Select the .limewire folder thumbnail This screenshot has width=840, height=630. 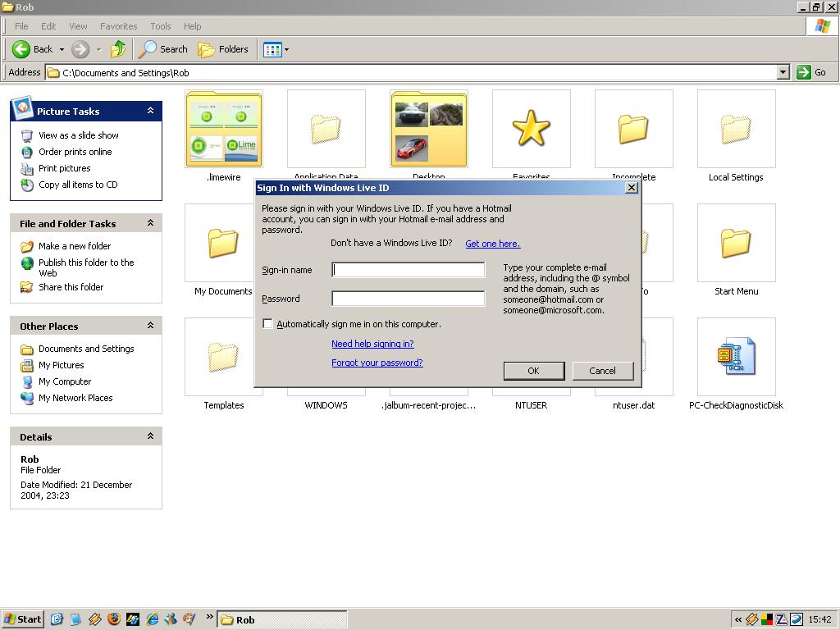coord(224,129)
